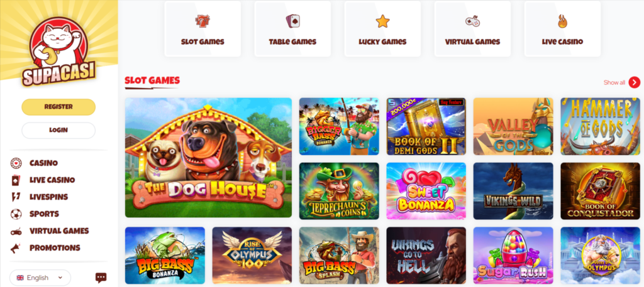The width and height of the screenshot is (644, 287).
Task: Click the Supacasi cat logo
Action: point(58,51)
